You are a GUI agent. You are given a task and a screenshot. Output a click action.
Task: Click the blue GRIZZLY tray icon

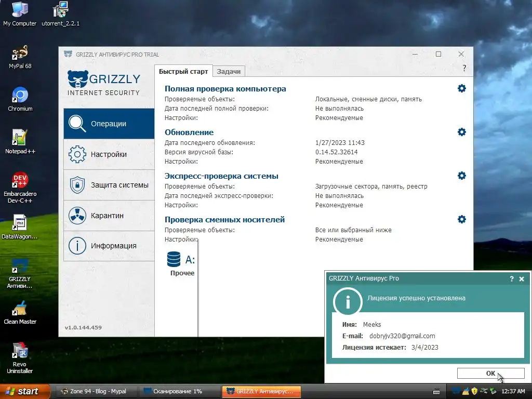point(456,391)
